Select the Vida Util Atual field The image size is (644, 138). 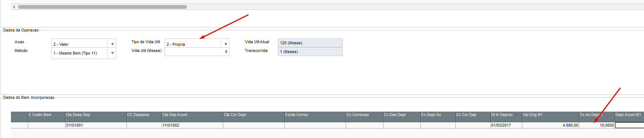coord(310,43)
